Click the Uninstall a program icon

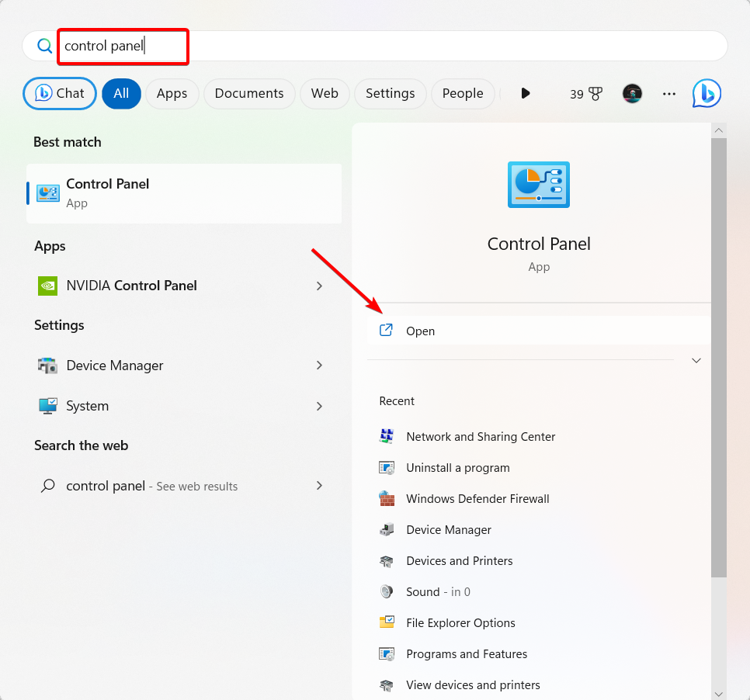click(x=387, y=468)
